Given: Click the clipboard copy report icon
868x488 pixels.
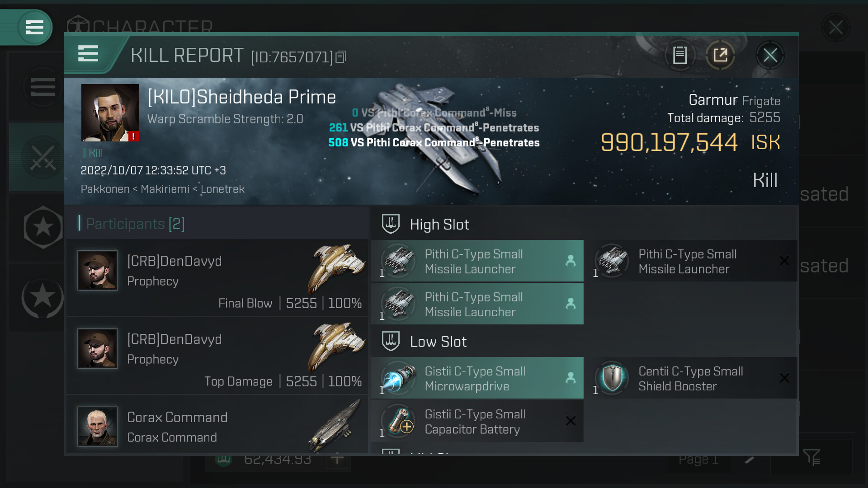Looking at the screenshot, I should tap(679, 55).
